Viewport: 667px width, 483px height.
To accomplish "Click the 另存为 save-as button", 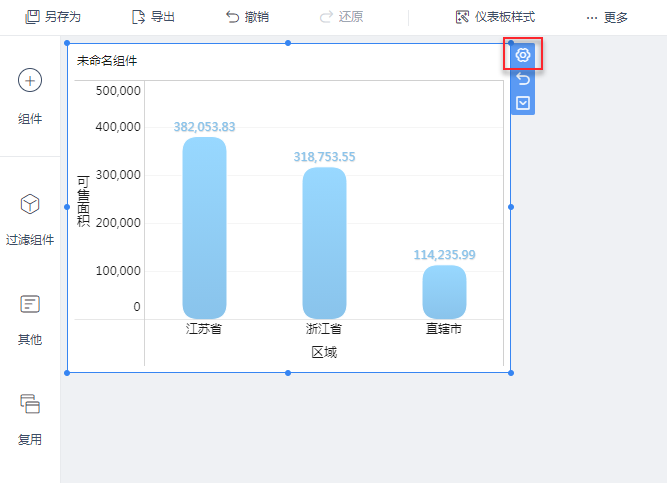I will point(53,17).
